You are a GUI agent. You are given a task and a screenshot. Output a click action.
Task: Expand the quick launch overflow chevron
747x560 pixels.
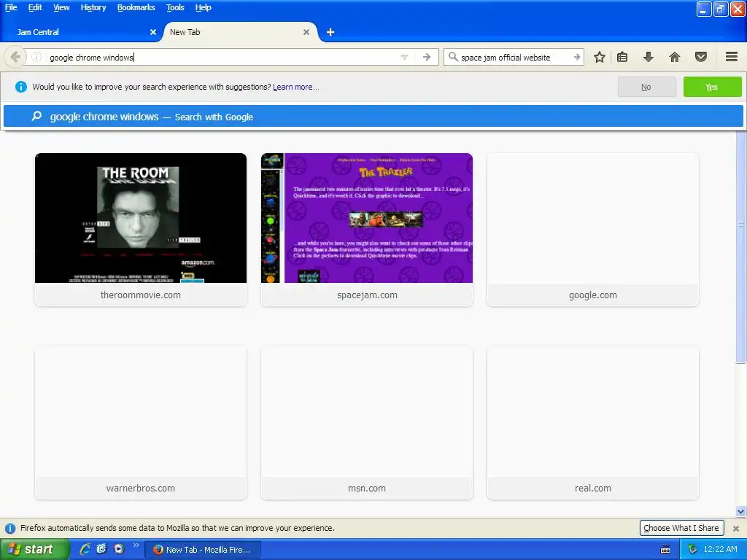[x=136, y=545]
